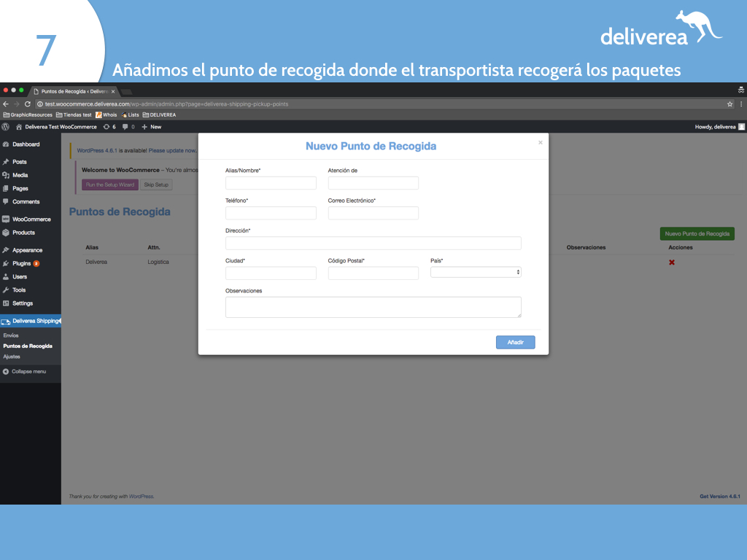Image resolution: width=747 pixels, height=560 pixels.
Task: Bookmark page with the star icon
Action: click(x=729, y=104)
